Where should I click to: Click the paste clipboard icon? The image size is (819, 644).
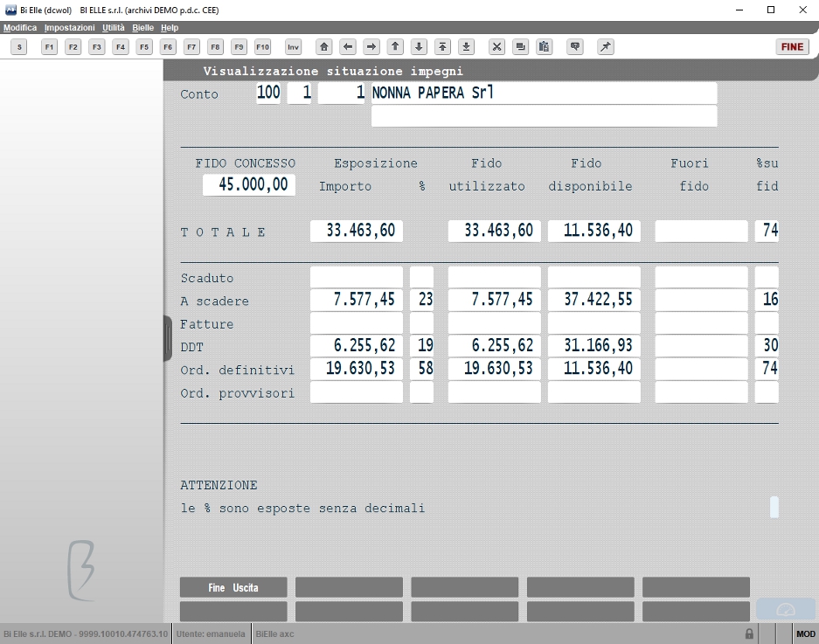(545, 47)
